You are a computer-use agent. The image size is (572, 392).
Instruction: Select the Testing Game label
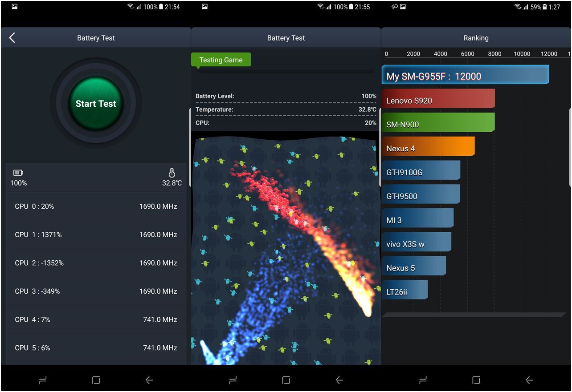[221, 60]
